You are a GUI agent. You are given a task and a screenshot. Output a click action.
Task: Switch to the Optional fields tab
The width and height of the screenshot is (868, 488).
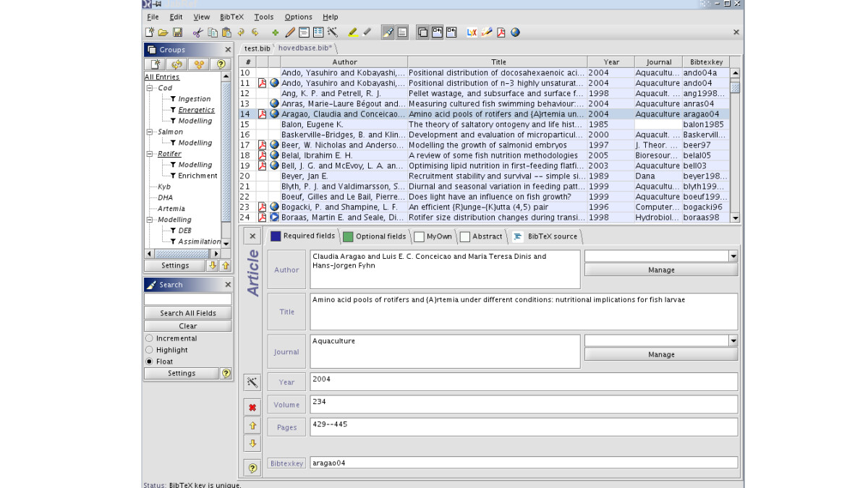[x=374, y=236]
